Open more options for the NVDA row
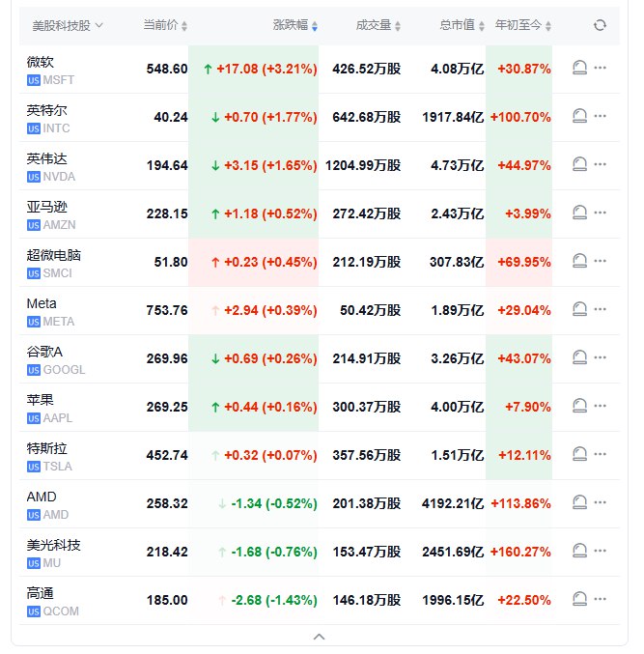The image size is (644, 654). click(x=600, y=164)
